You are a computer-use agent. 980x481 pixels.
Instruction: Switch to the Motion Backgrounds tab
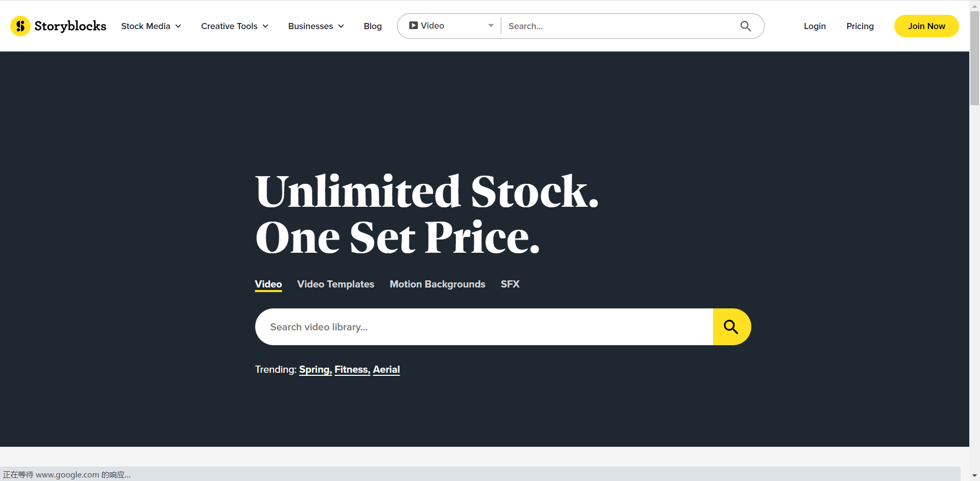[x=437, y=284]
